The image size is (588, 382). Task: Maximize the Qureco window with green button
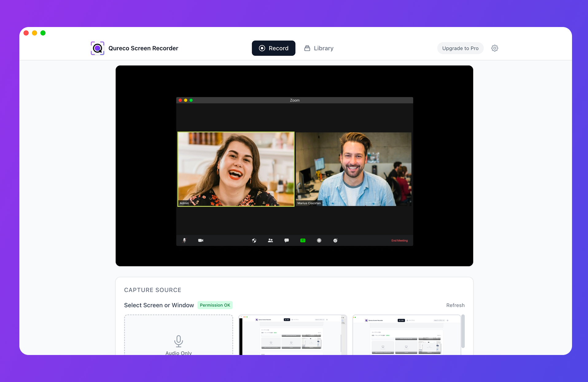coord(43,33)
